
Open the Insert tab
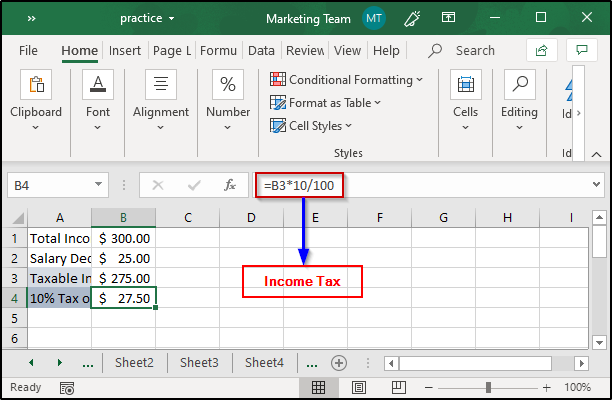(x=125, y=50)
